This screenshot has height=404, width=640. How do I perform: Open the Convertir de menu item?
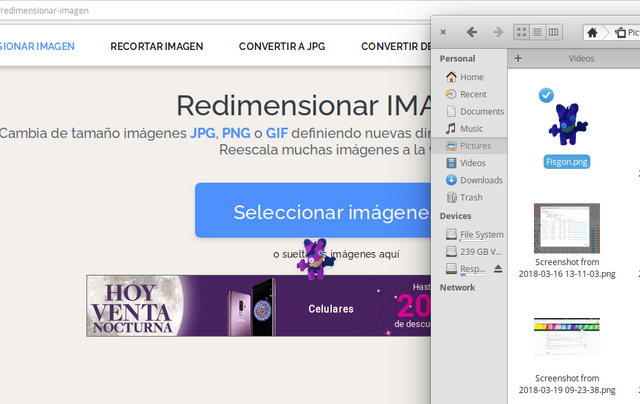(396, 47)
